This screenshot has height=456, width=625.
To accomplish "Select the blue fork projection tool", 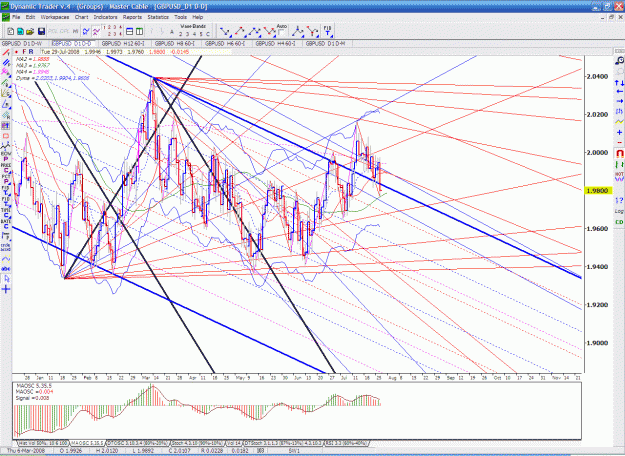I will (298, 31).
